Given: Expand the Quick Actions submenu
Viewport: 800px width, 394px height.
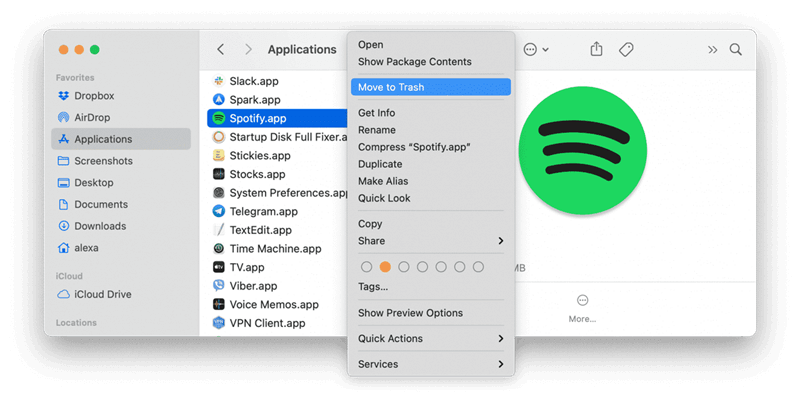Looking at the screenshot, I should tap(431, 338).
